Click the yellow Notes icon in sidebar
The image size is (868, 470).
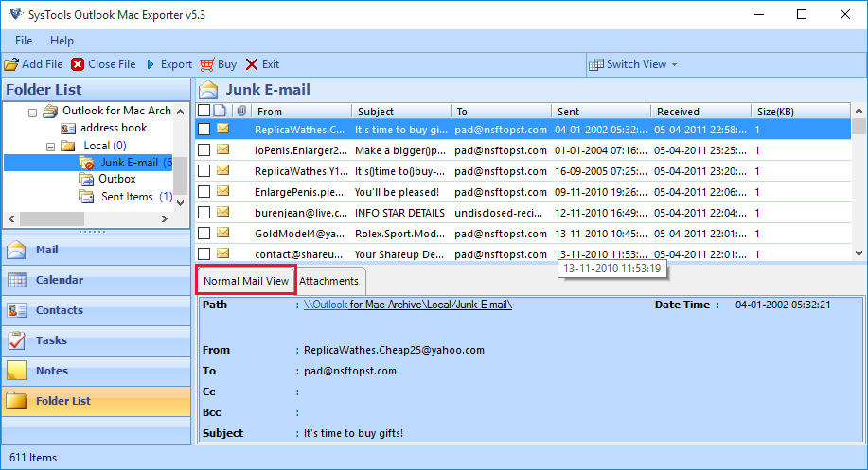pyautogui.click(x=17, y=371)
